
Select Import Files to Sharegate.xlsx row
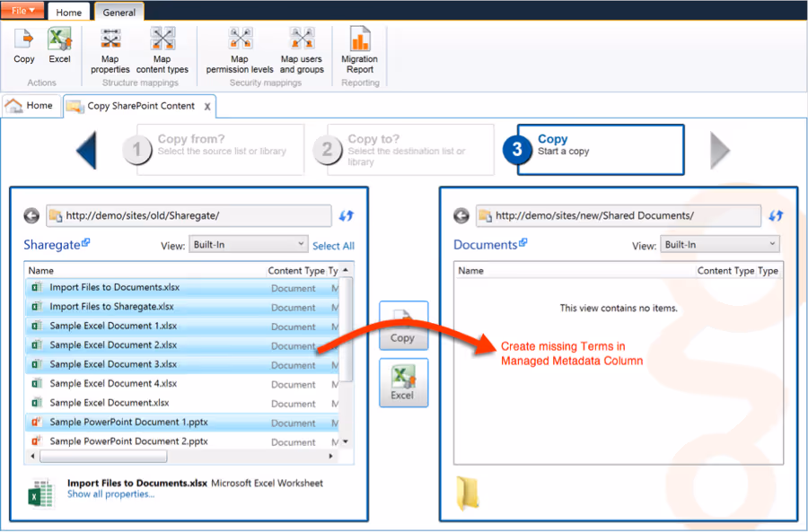(182, 307)
